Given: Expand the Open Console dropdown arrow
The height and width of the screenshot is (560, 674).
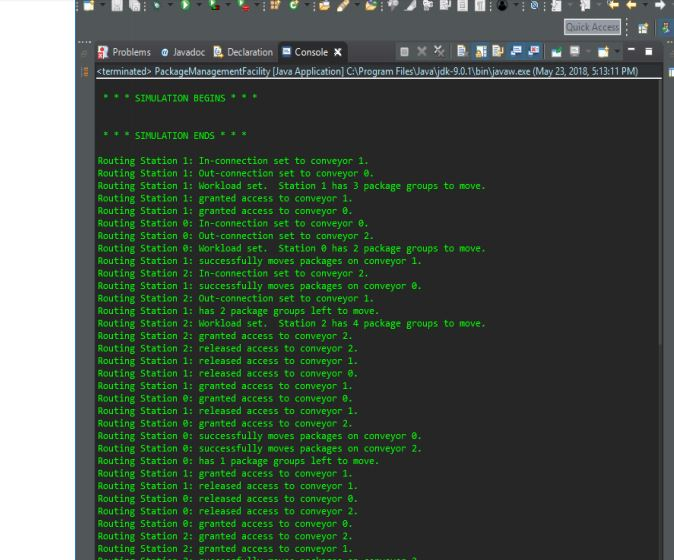Looking at the screenshot, I should pyautogui.click(x=617, y=52).
